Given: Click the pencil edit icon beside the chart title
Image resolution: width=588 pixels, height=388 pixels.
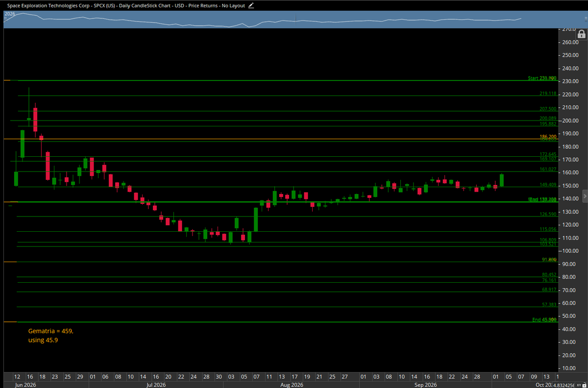Looking at the screenshot, I should pyautogui.click(x=251, y=5).
